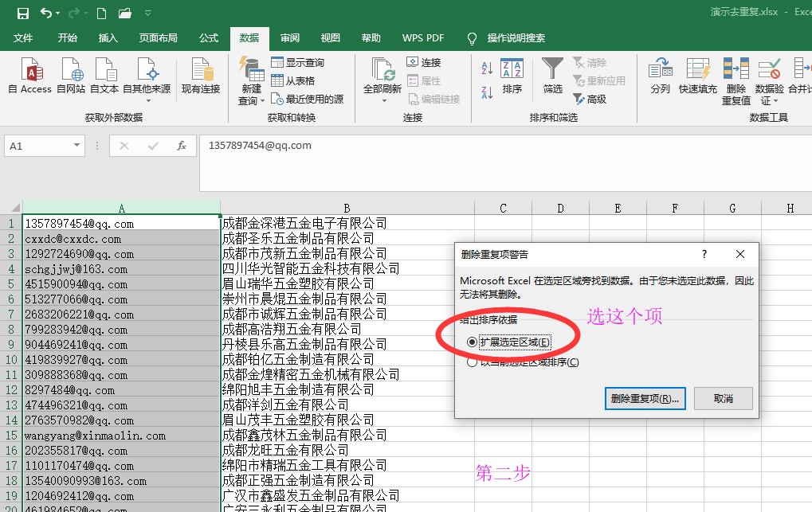Click the 删除重复值 ribbon icon
The width and height of the screenshot is (812, 512).
[x=736, y=80]
